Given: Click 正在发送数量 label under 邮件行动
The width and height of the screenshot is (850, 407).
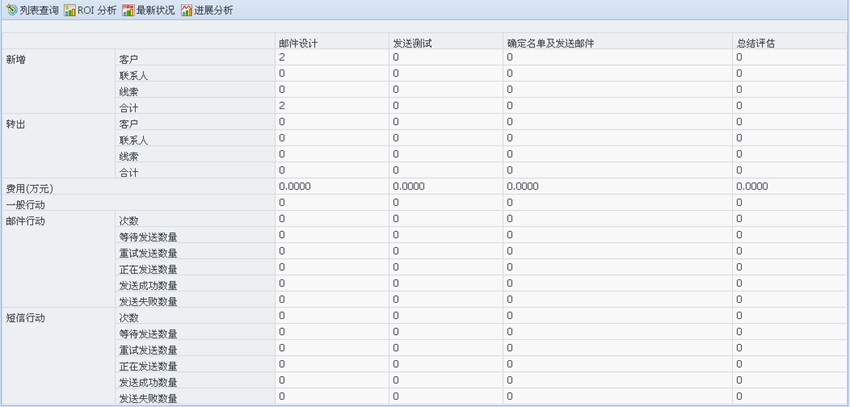Looking at the screenshot, I should [x=149, y=269].
